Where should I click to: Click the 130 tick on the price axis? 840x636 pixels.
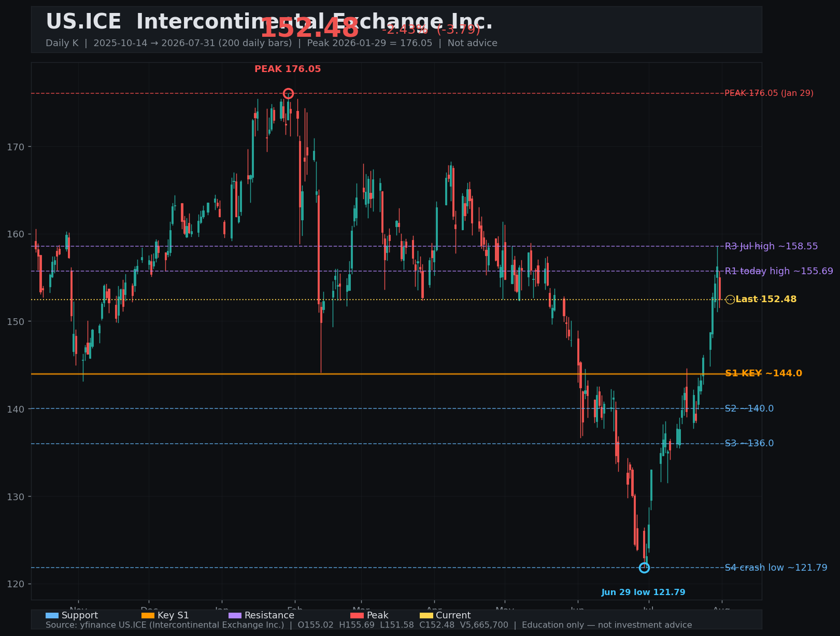[x=16, y=497]
